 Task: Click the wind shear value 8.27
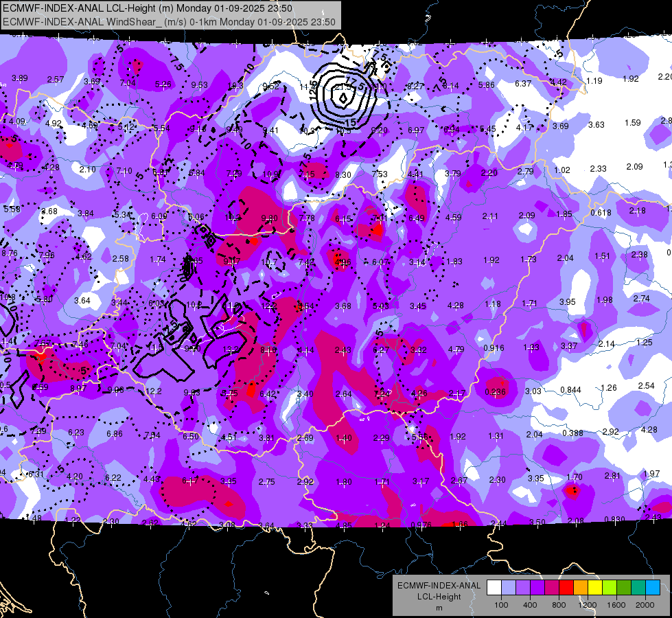point(415,86)
